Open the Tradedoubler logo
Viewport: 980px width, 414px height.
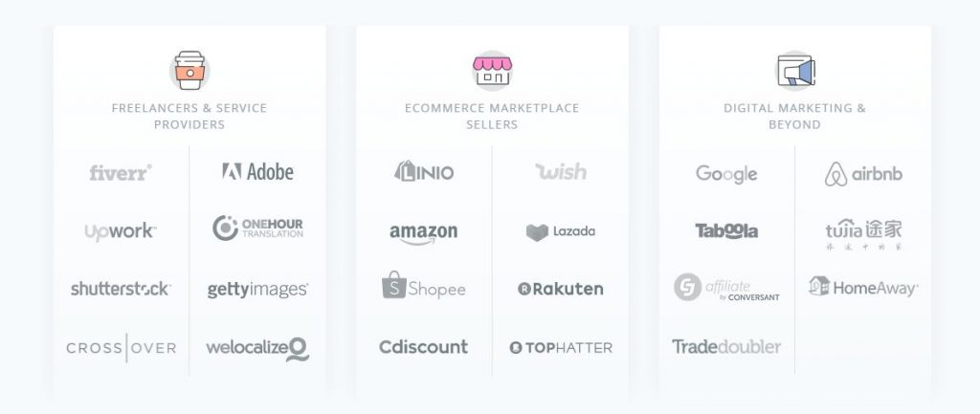726,346
